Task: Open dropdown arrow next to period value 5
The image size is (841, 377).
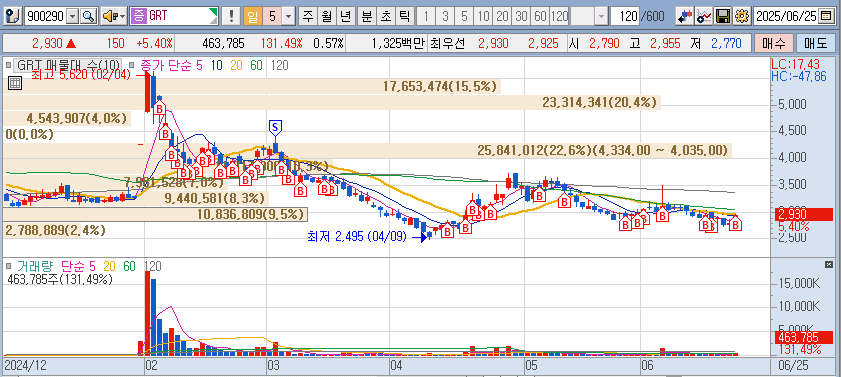Action: 289,16
